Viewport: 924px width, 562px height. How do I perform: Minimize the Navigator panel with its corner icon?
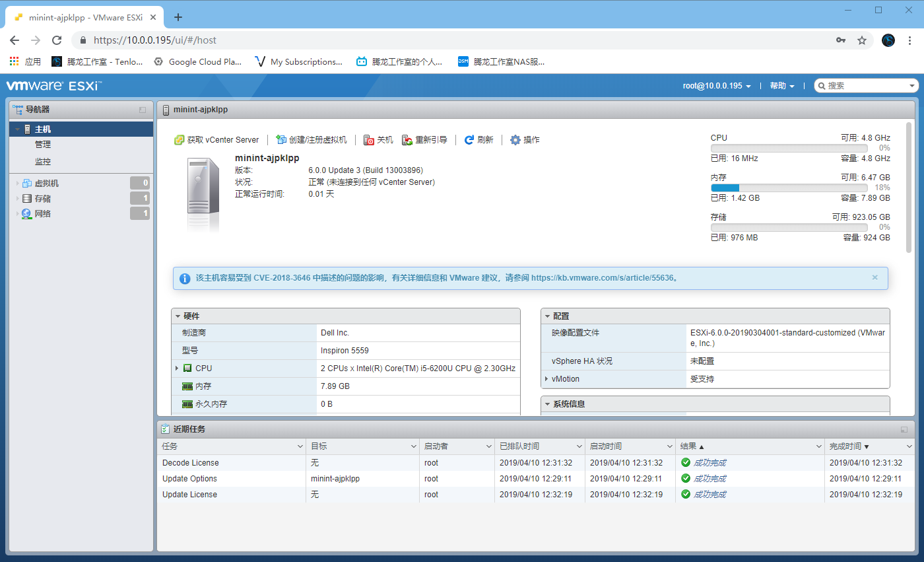point(143,110)
